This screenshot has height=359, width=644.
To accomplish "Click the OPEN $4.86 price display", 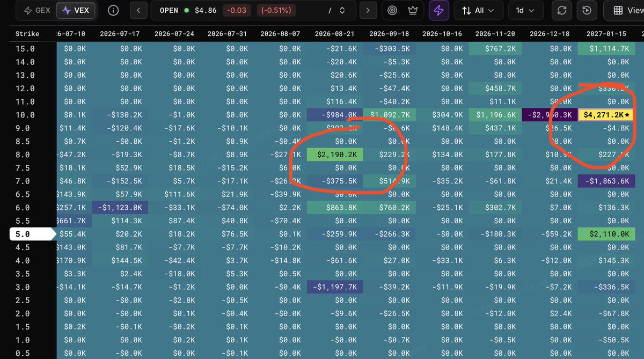I will click(188, 10).
